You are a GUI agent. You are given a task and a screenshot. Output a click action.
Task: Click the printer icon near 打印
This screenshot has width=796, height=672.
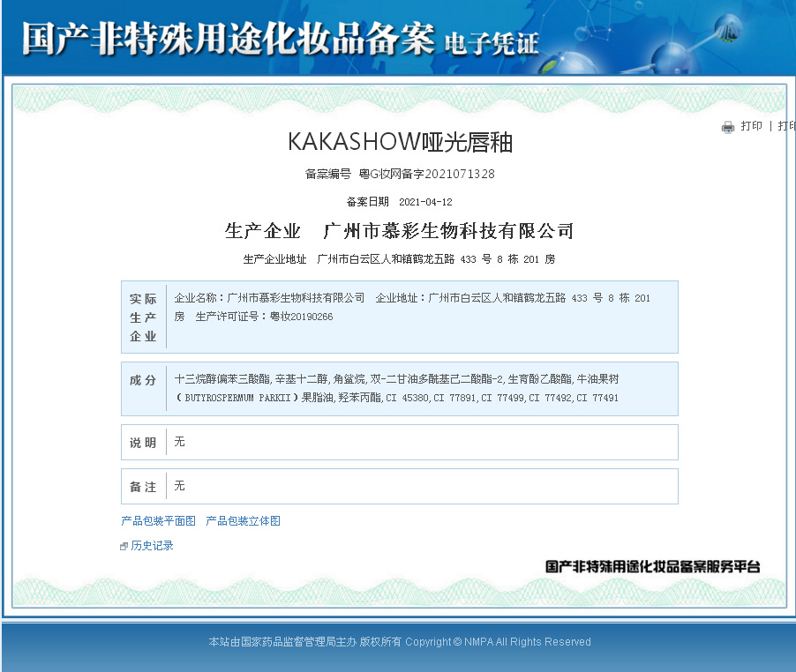727,126
